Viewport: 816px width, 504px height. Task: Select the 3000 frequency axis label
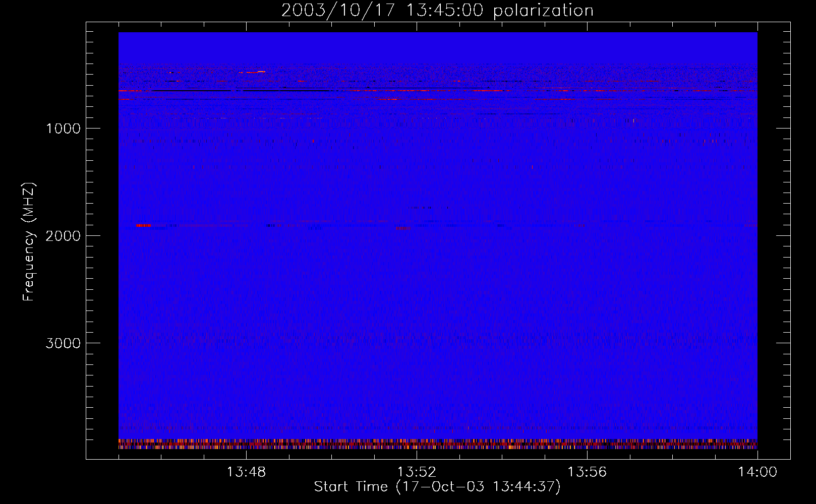pos(63,343)
